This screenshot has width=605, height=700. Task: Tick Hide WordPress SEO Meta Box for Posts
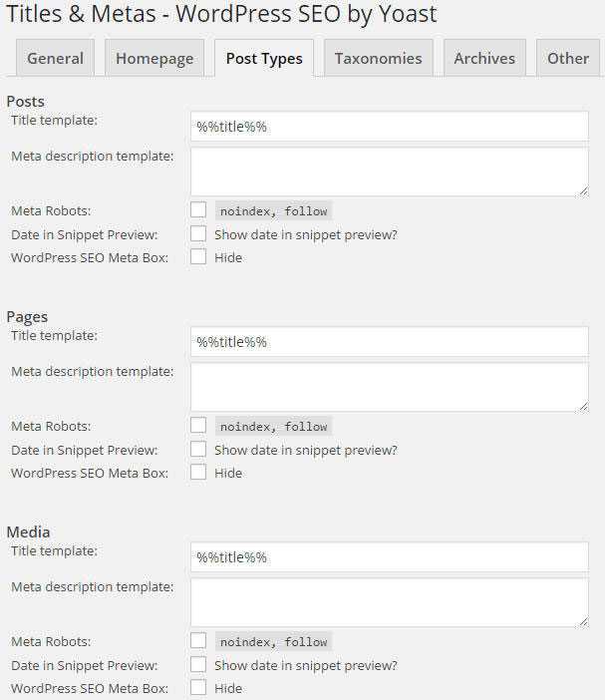pos(198,257)
